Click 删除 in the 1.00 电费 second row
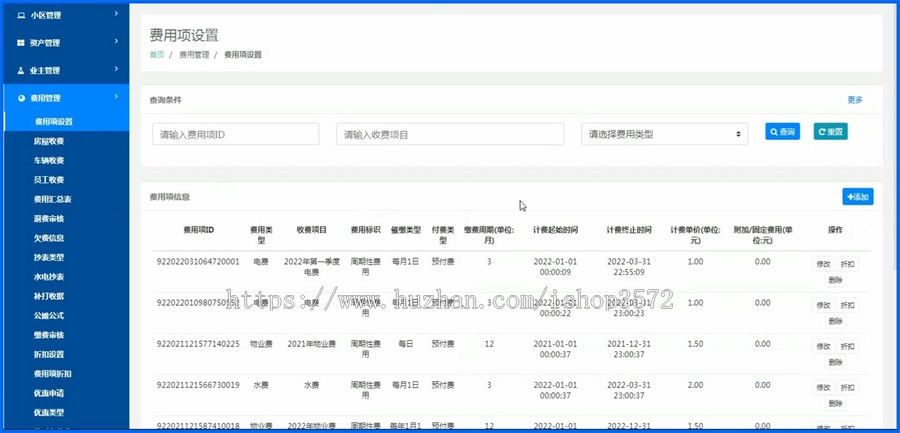Screen dimensions: 900x433 (835, 322)
